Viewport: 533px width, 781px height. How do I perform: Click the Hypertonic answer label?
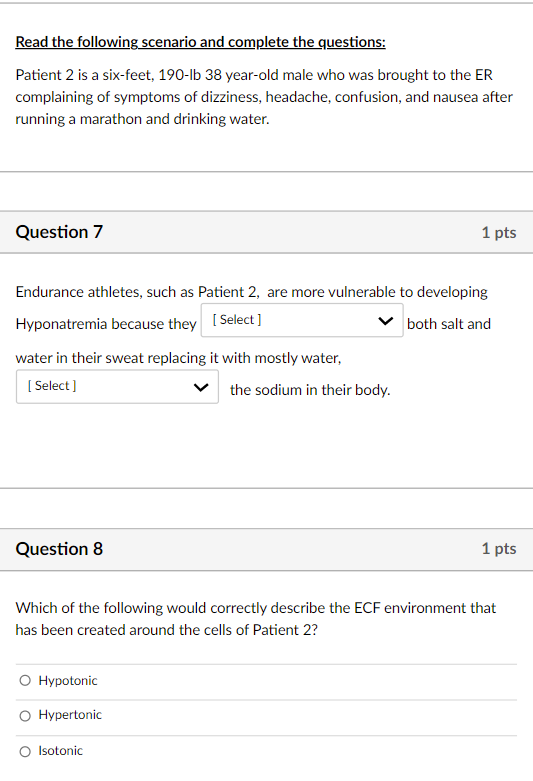(70, 715)
